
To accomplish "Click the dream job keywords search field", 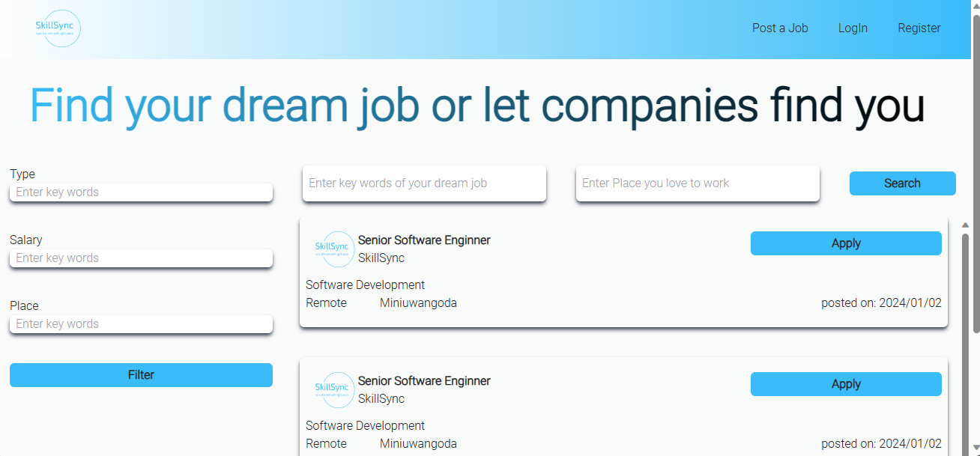I will click(424, 183).
